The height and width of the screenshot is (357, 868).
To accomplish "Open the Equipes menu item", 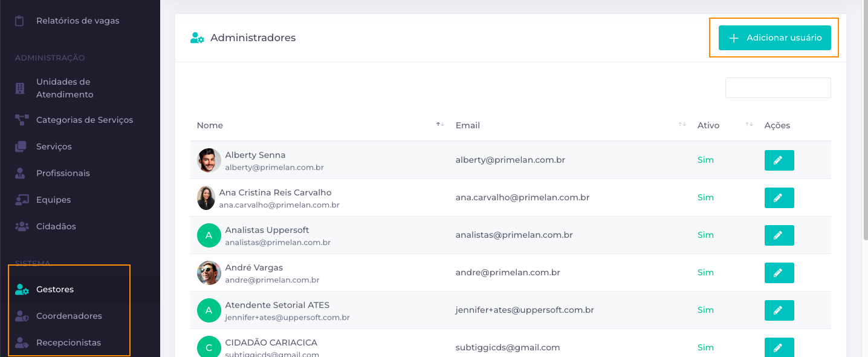I will click(80, 200).
